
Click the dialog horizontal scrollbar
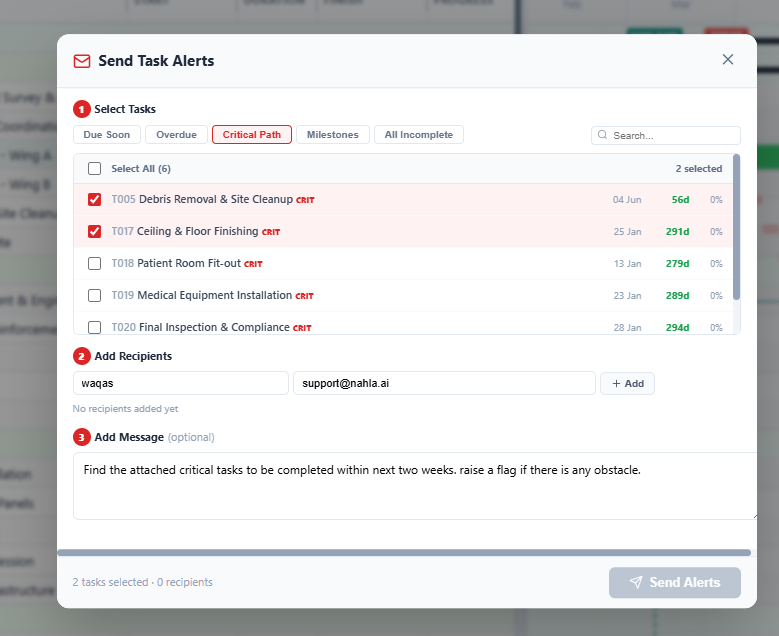(x=404, y=553)
